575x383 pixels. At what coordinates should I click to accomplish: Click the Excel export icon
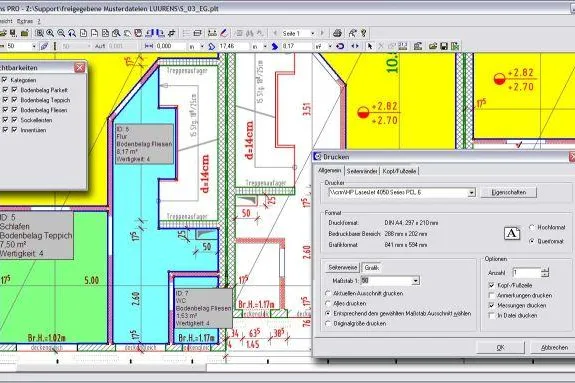455,46
